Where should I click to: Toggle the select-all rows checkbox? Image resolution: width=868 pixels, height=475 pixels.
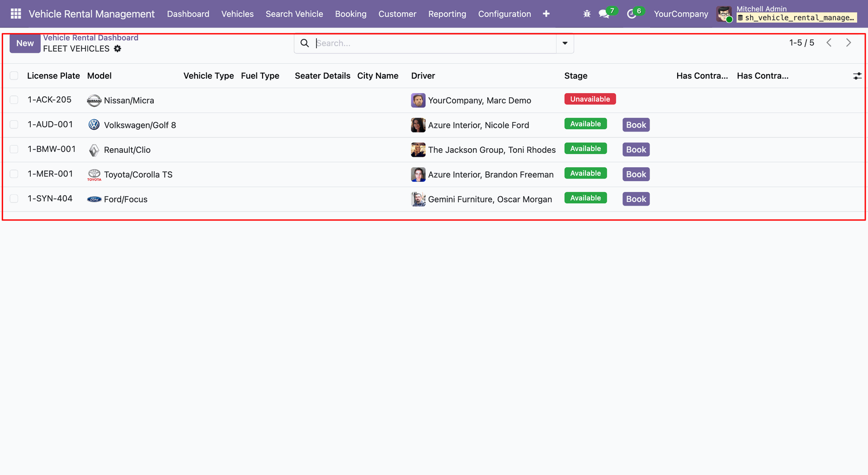click(x=14, y=76)
